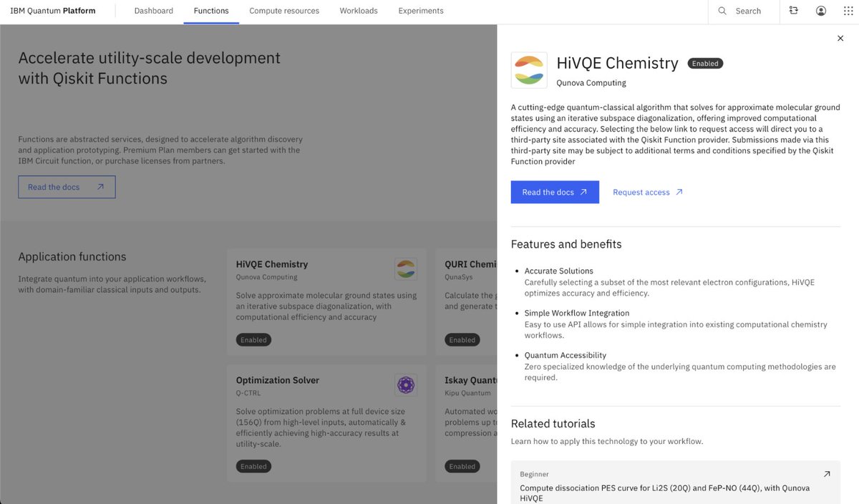Open the HiVQE Chemistry function card
This screenshot has width=859, height=504.
pyautogui.click(x=326, y=302)
